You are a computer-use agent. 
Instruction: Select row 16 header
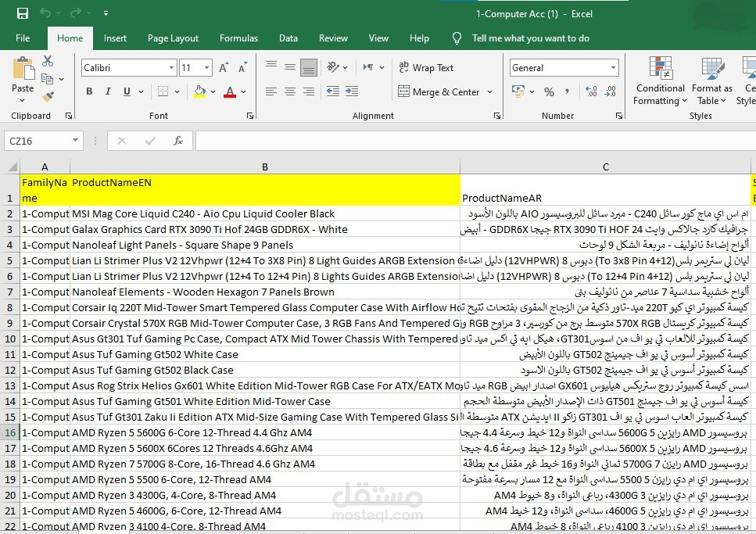point(10,432)
